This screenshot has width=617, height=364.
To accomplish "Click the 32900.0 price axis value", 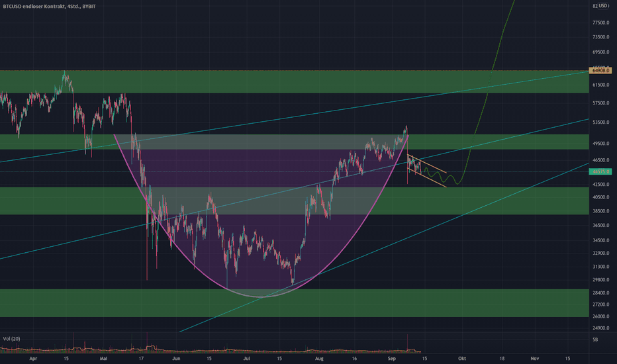I will pyautogui.click(x=601, y=253).
